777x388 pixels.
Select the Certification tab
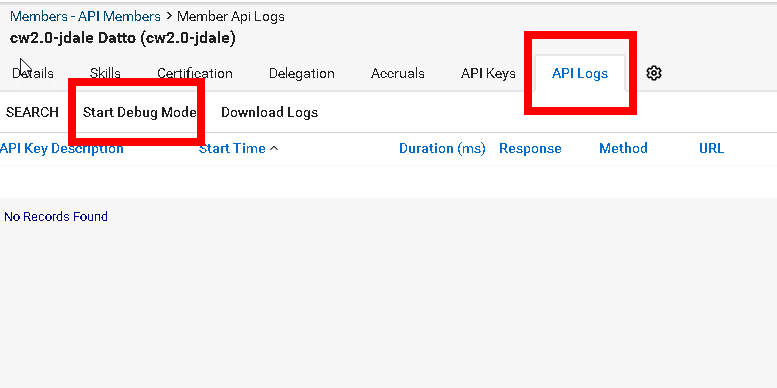(195, 73)
